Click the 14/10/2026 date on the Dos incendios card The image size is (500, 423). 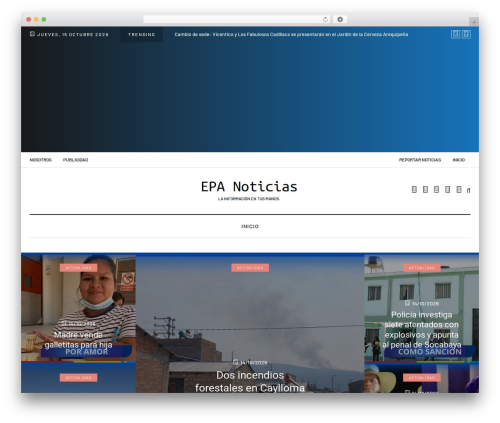pos(254,363)
